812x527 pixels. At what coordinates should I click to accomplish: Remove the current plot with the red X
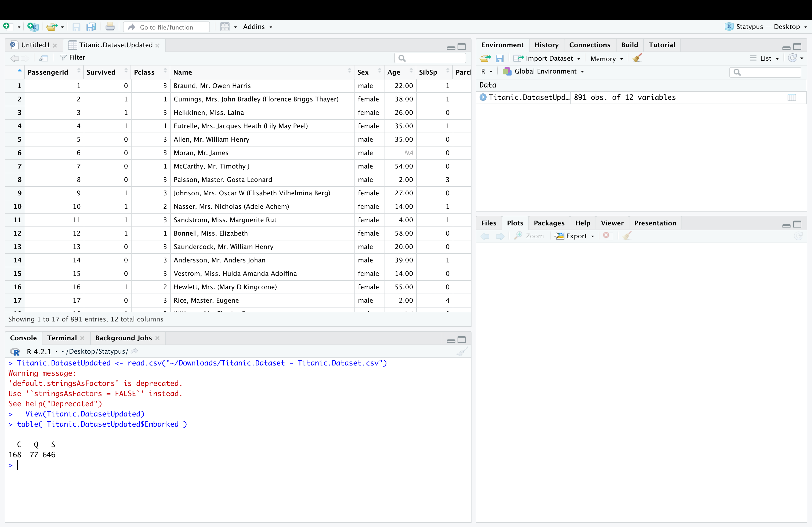pyautogui.click(x=606, y=236)
